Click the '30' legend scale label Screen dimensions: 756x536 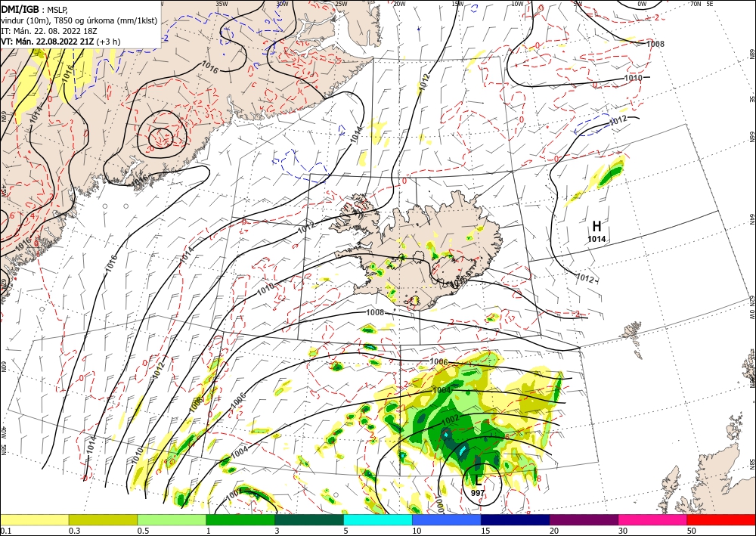(x=623, y=531)
